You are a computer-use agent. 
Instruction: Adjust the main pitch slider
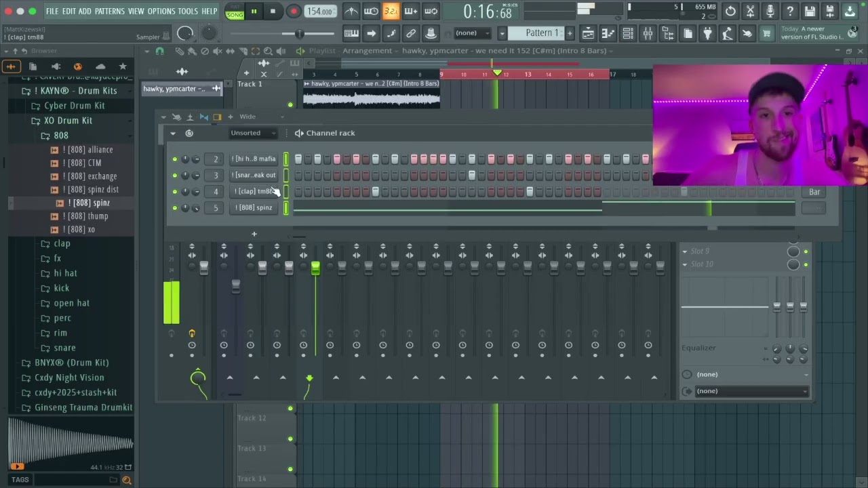point(298,34)
